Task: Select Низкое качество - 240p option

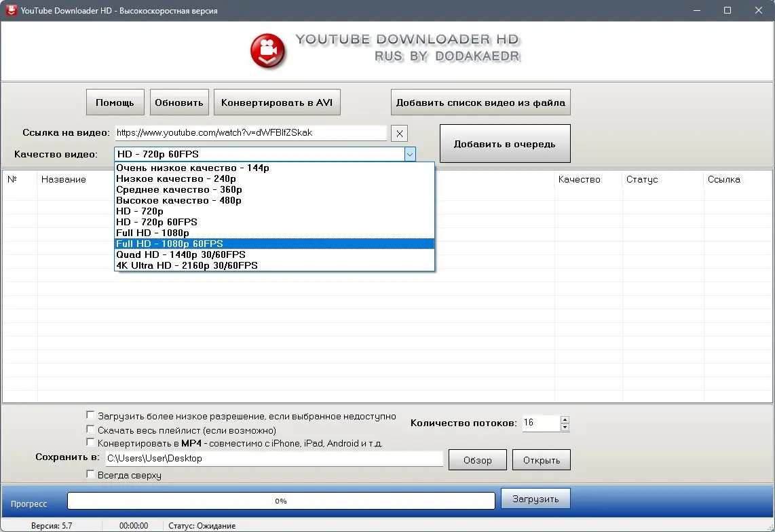Action: pos(274,178)
